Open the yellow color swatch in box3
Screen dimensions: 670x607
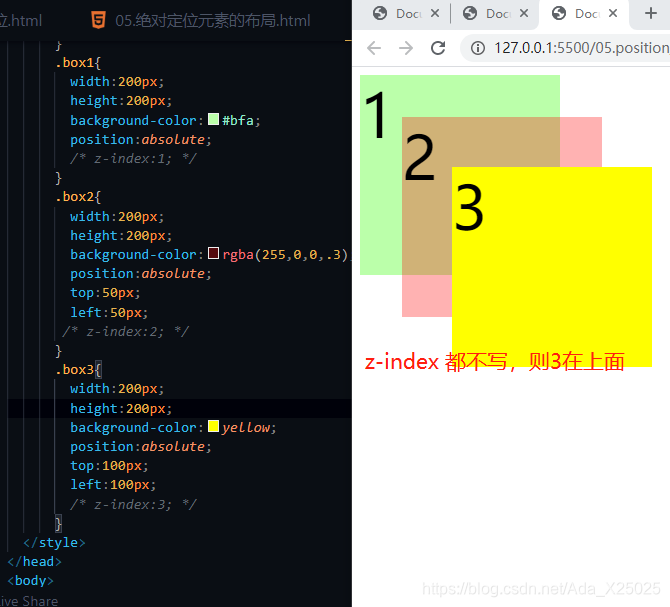pos(214,426)
